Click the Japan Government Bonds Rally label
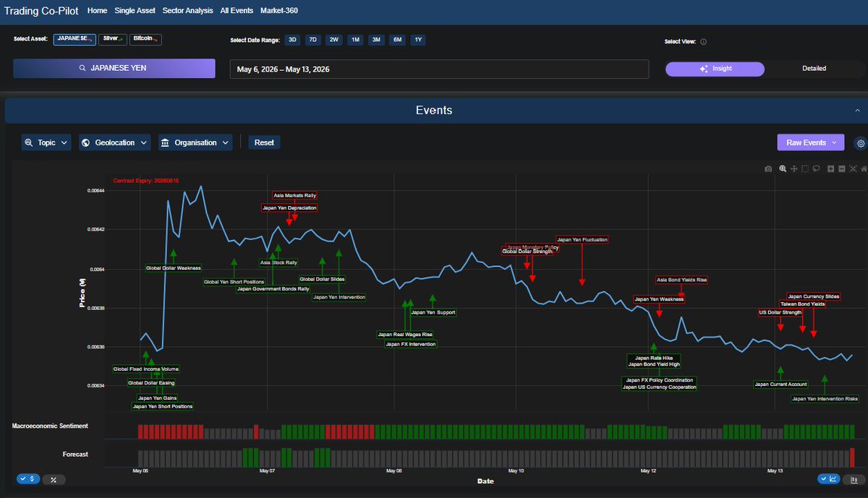Image resolution: width=868 pixels, height=498 pixels. coord(273,289)
